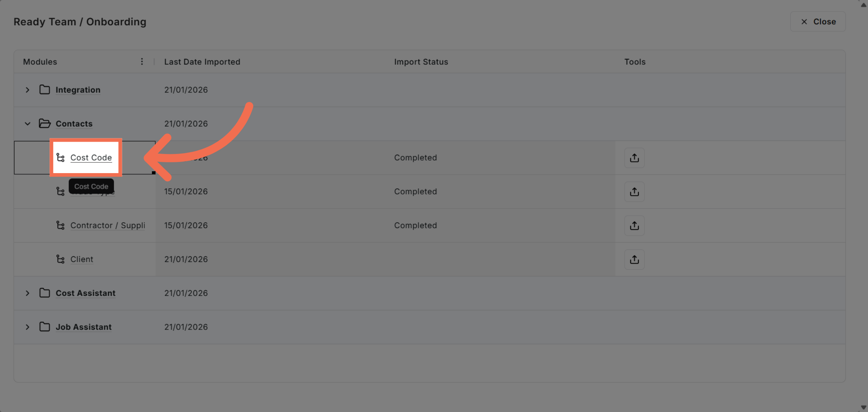Screen dimensions: 868x412
Task: Open the Cost Code link
Action: click(91, 158)
